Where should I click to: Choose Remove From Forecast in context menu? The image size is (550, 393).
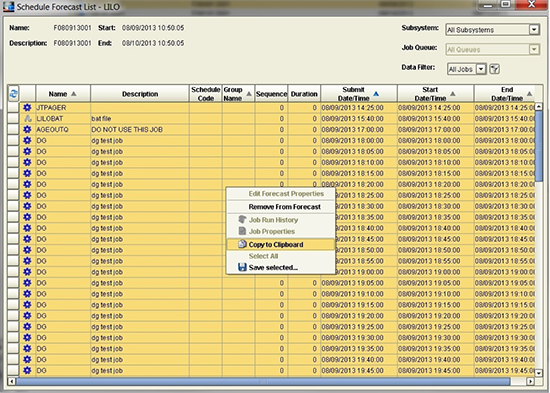point(284,207)
